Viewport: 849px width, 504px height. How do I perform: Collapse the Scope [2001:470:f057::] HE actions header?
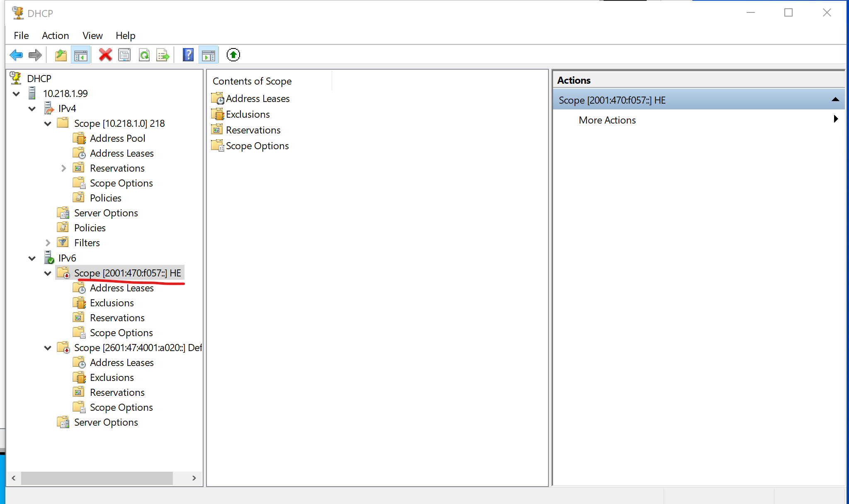(x=834, y=99)
